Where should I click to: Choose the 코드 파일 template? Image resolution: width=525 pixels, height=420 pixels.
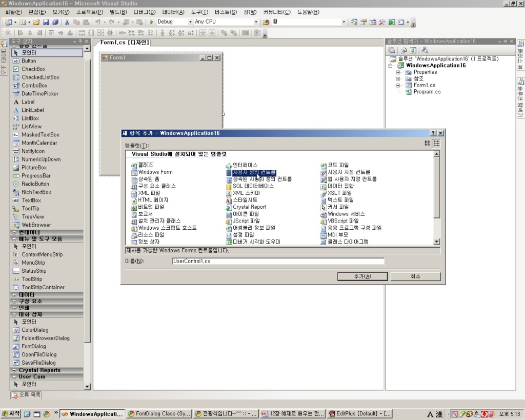pyautogui.click(x=338, y=165)
